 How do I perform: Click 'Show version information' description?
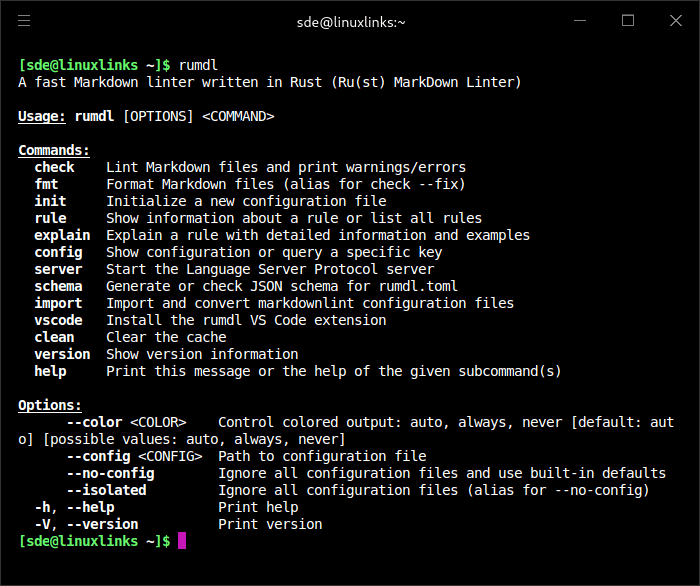tap(202, 354)
